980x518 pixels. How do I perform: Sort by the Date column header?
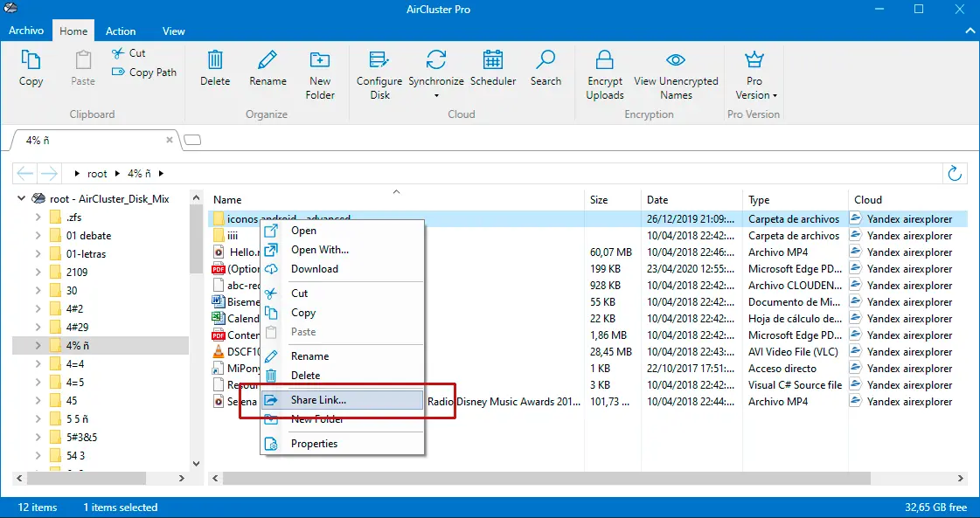pyautogui.click(x=692, y=200)
